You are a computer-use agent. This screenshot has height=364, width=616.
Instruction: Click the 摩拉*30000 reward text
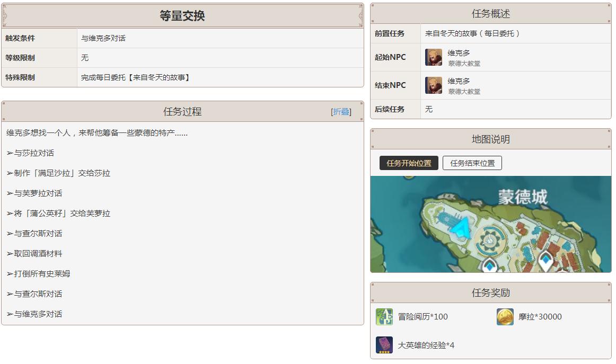[x=540, y=317]
